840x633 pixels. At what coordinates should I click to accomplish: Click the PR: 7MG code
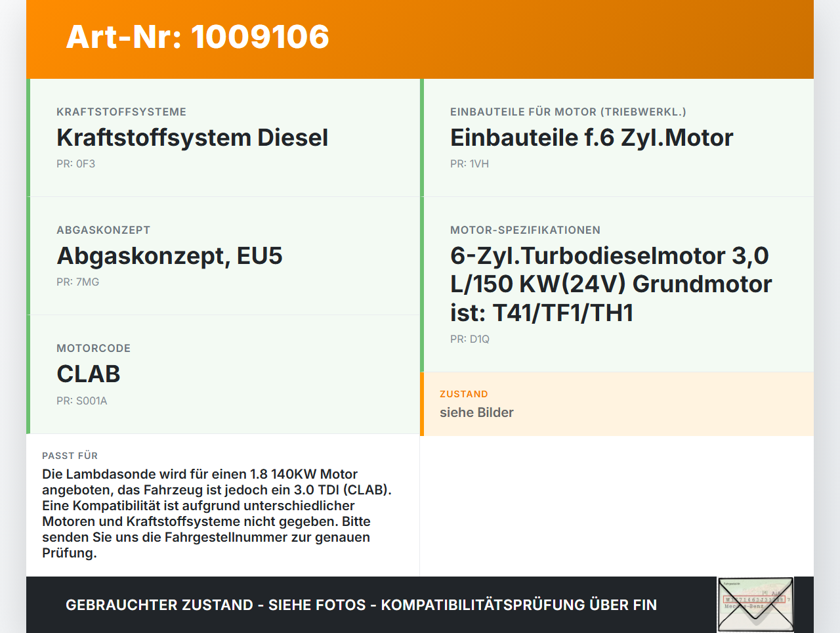77,282
